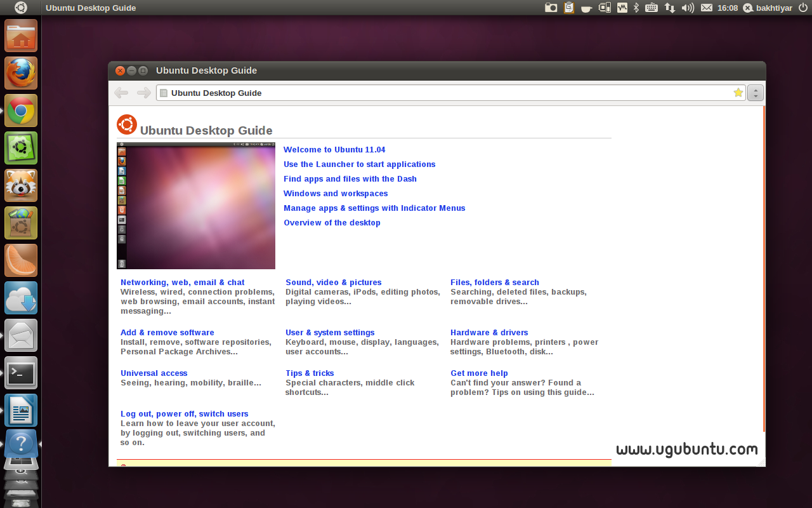
Task: Open the Bluetooth indicator menu
Action: pos(636,8)
